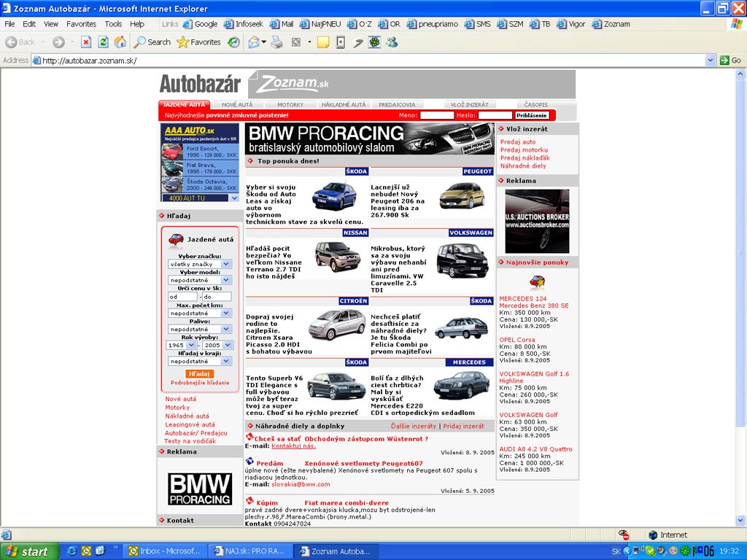Click the orange Hľadaj search button

[199, 374]
